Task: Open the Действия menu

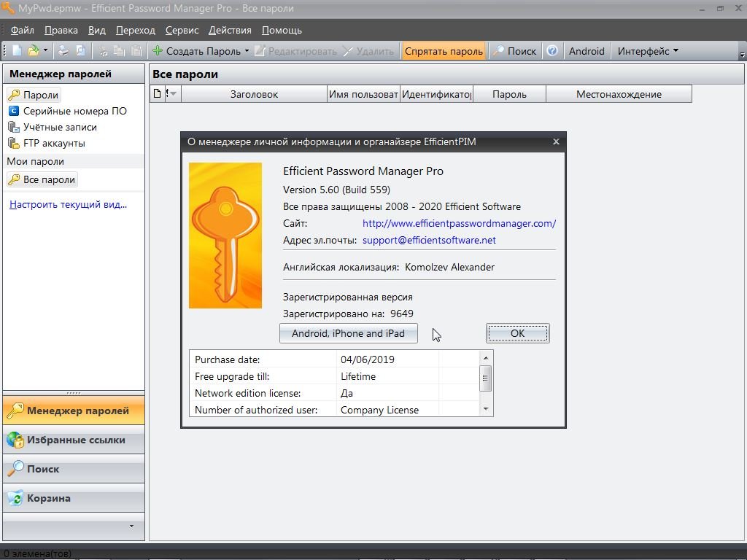Action: (x=230, y=30)
